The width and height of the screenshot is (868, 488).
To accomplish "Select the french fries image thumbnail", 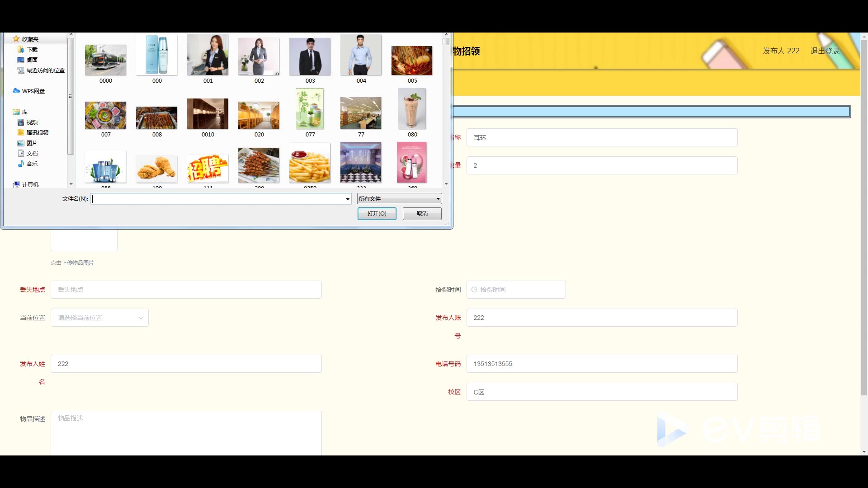I will point(310,164).
